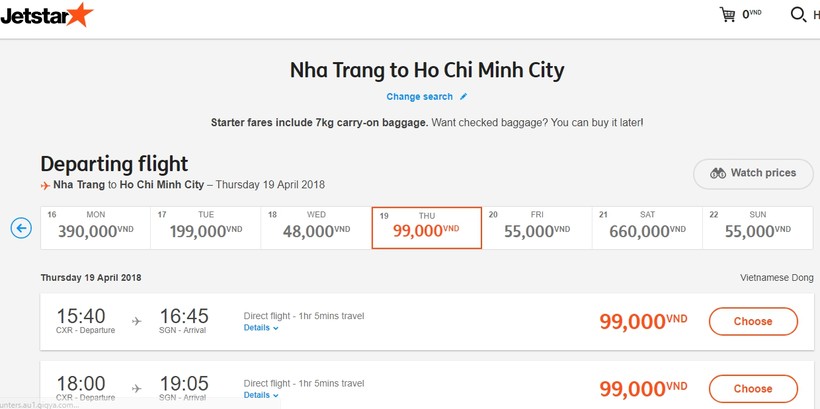Image resolution: width=820 pixels, height=409 pixels.
Task: Click the plane icon on 15:40 flight
Action: 137,321
